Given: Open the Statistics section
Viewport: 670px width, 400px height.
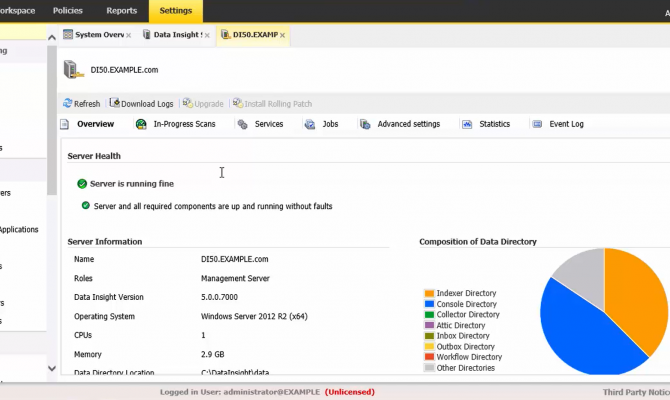Looking at the screenshot, I should [x=494, y=124].
